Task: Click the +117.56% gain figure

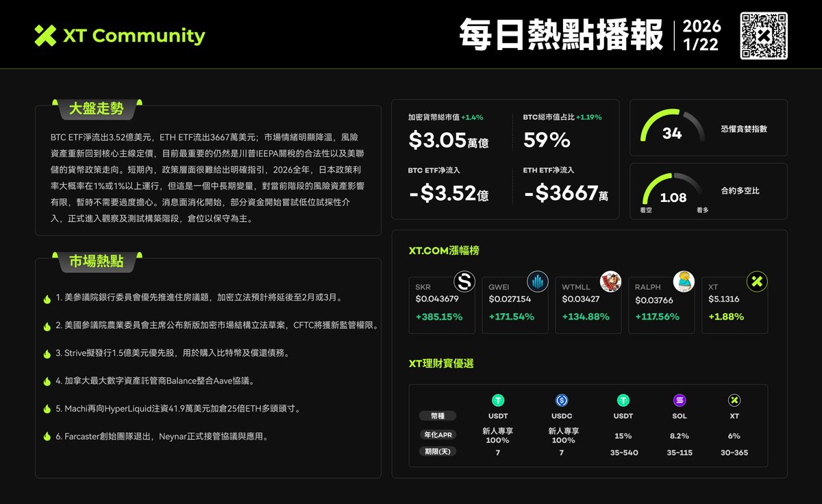Action: click(657, 317)
